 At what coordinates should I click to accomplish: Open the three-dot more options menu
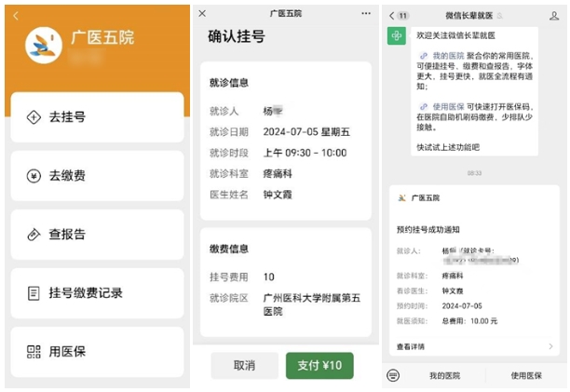(366, 14)
